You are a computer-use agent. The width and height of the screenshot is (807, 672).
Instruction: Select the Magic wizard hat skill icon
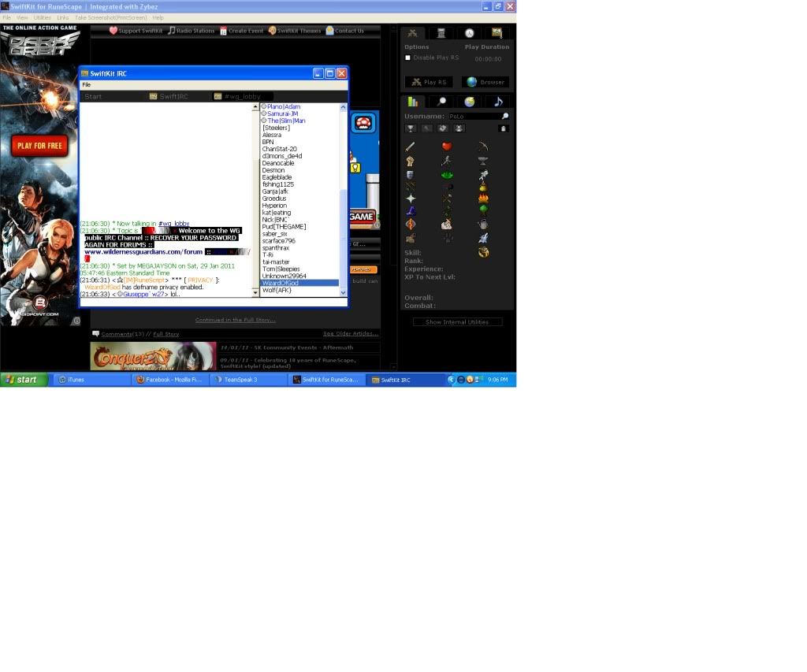(410, 210)
